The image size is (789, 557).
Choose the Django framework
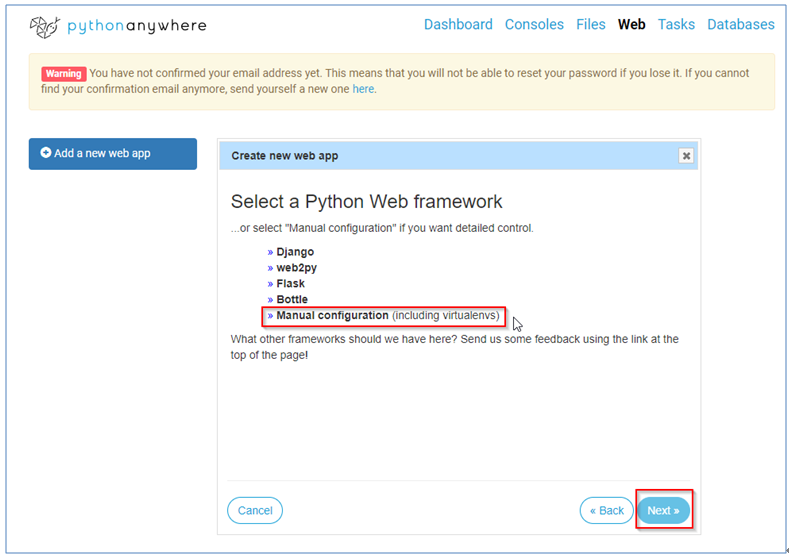[295, 252]
